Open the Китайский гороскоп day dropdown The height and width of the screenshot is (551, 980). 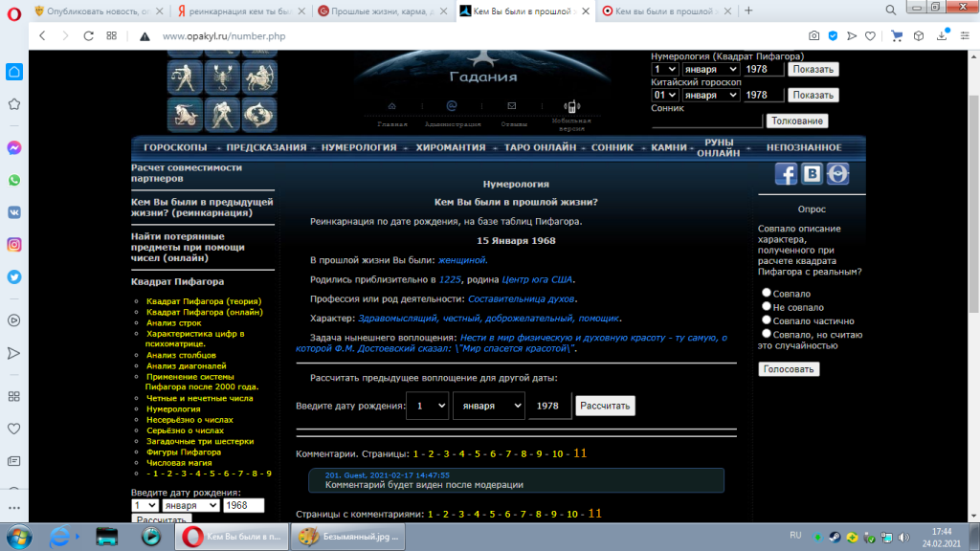(x=664, y=95)
